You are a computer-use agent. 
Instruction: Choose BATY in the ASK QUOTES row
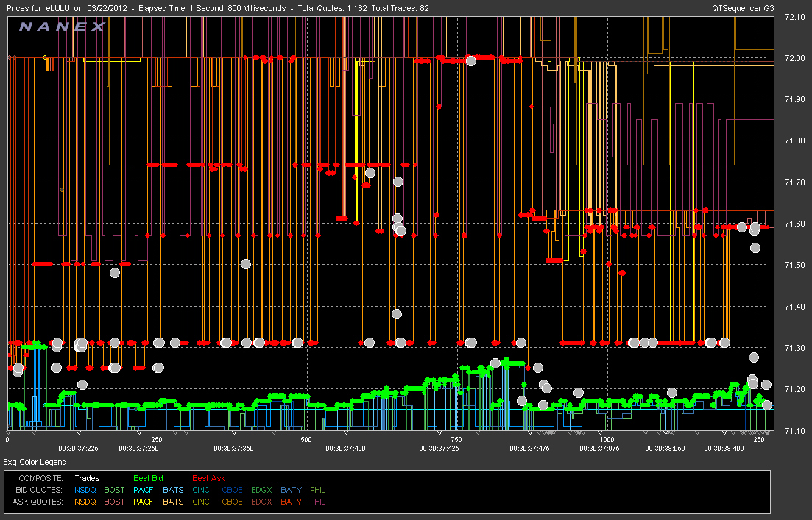[291, 502]
